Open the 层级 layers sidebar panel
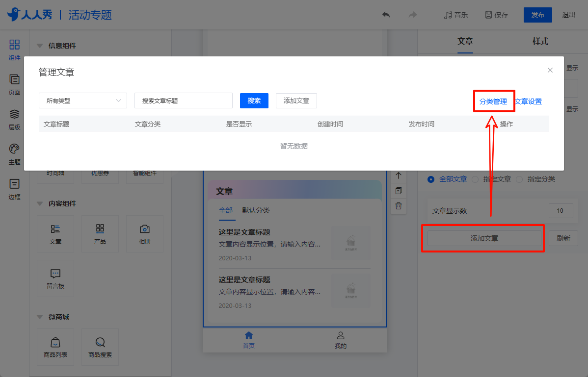Viewport: 588px width, 377px height. click(x=14, y=120)
